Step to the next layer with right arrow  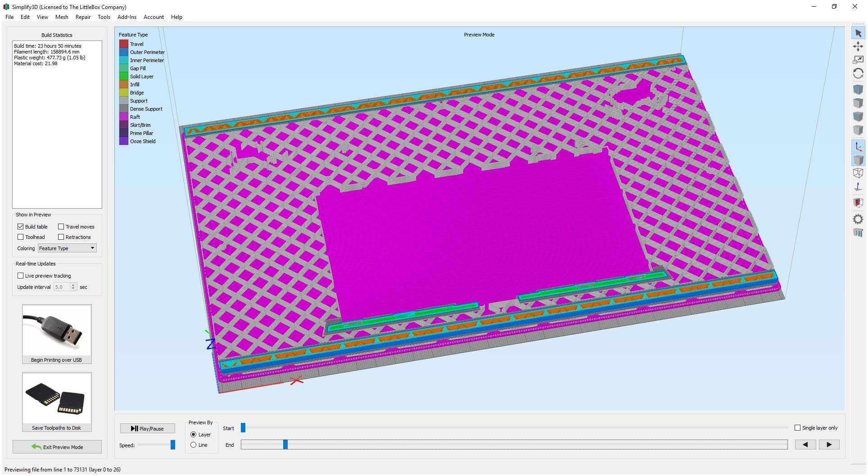[x=829, y=445]
